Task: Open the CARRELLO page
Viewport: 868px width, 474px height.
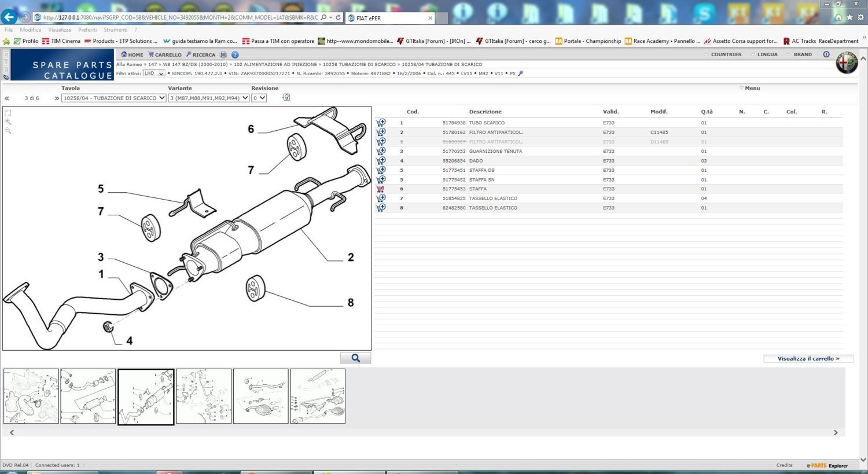Action: [165, 54]
